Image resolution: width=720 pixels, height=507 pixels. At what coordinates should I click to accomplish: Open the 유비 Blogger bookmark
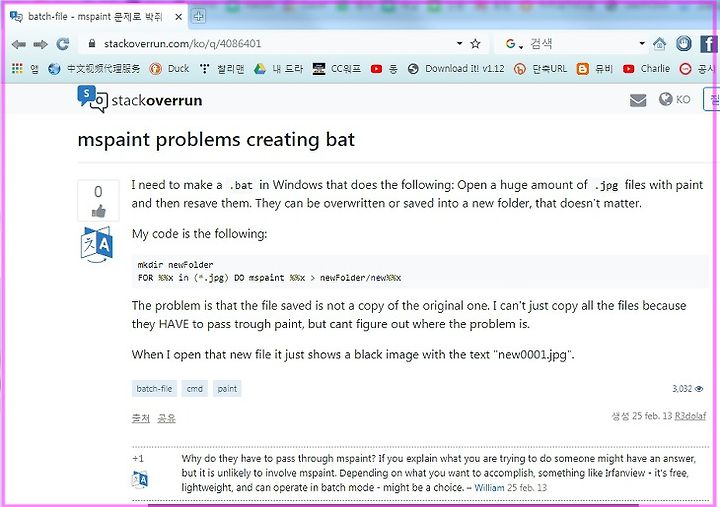pyautogui.click(x=595, y=69)
